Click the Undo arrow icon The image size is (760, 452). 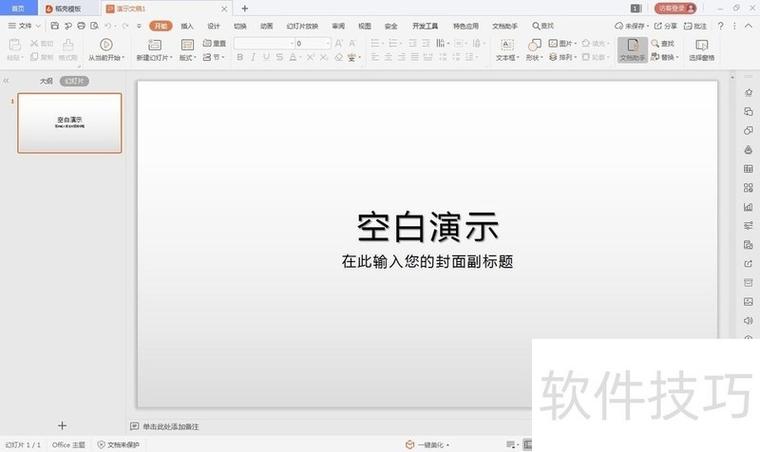point(108,26)
